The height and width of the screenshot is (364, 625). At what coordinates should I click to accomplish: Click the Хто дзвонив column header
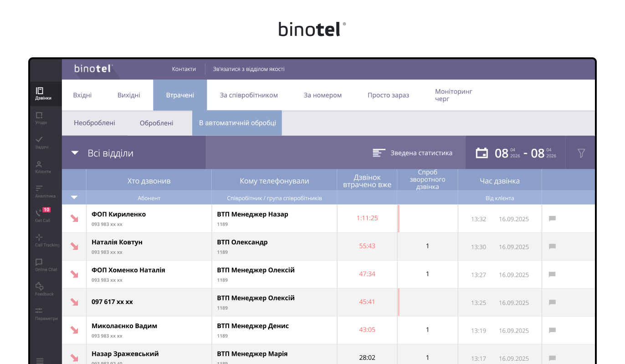point(149,181)
